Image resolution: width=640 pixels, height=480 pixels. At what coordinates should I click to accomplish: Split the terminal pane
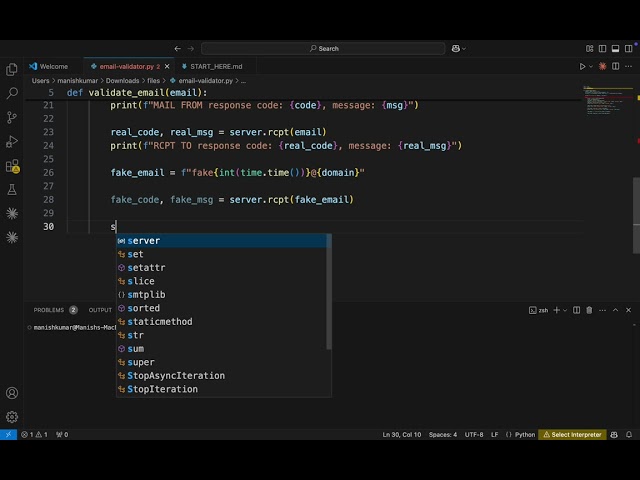(576, 310)
